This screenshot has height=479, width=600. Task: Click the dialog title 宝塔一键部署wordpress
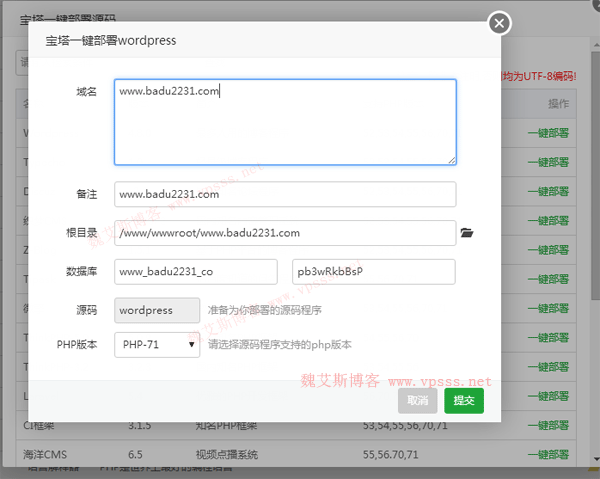111,41
